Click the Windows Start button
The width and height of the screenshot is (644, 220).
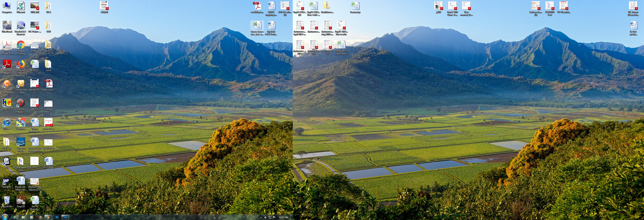(x=5, y=217)
